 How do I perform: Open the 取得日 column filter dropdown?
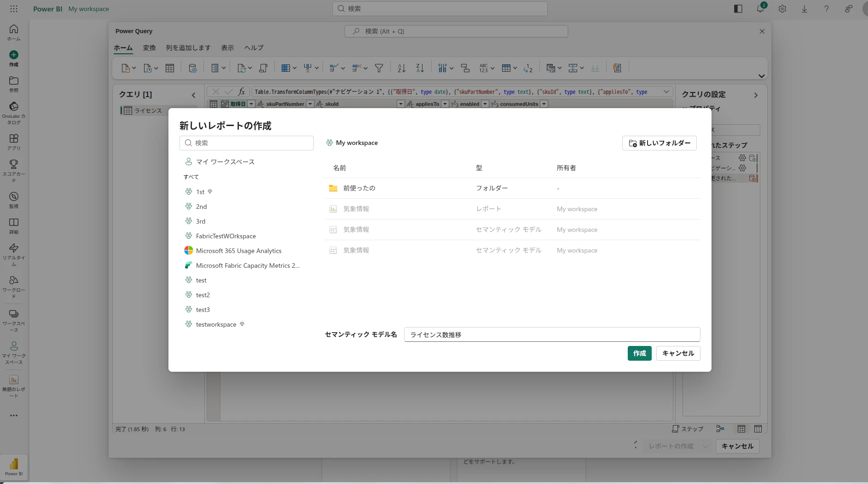pos(251,104)
